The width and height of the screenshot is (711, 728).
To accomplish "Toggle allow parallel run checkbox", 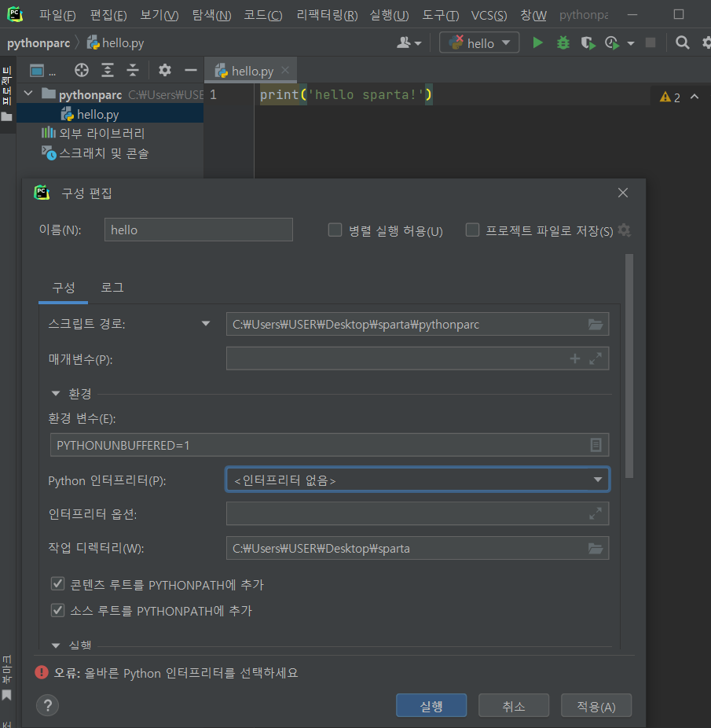I will pos(335,230).
